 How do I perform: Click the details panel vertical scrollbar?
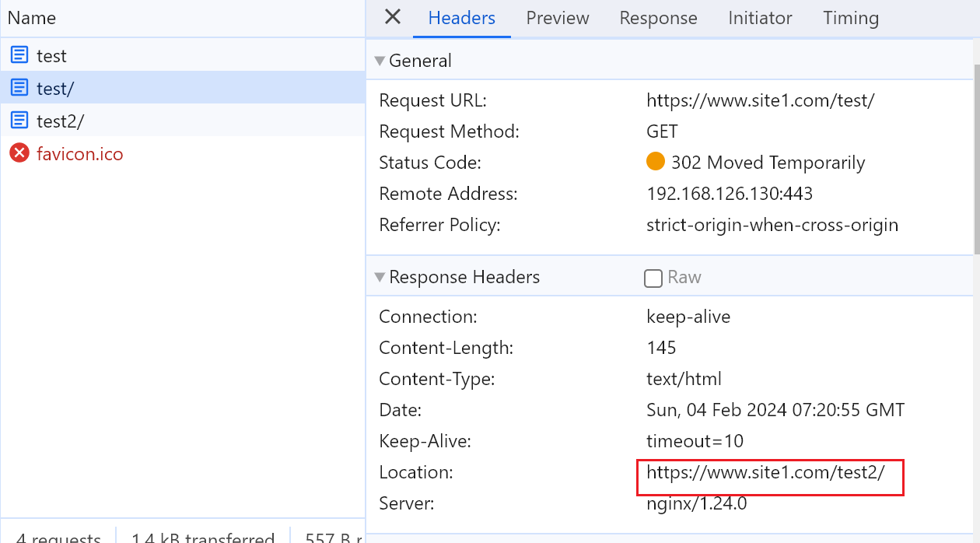click(976, 156)
